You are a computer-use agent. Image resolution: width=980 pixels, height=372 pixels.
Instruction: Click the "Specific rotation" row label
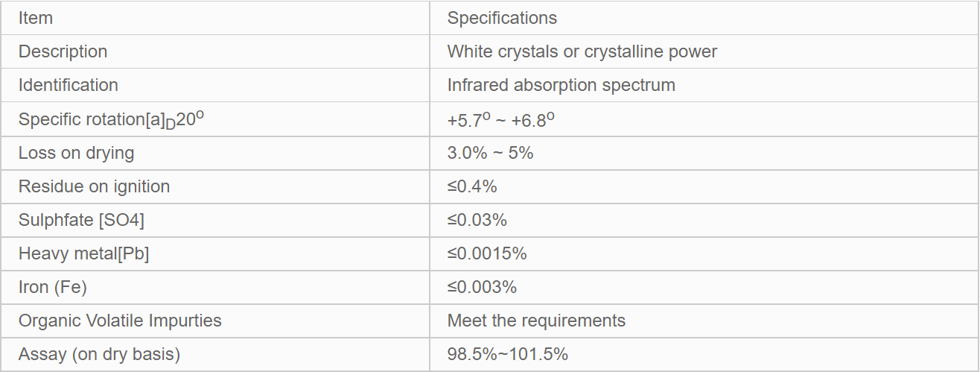pos(111,119)
